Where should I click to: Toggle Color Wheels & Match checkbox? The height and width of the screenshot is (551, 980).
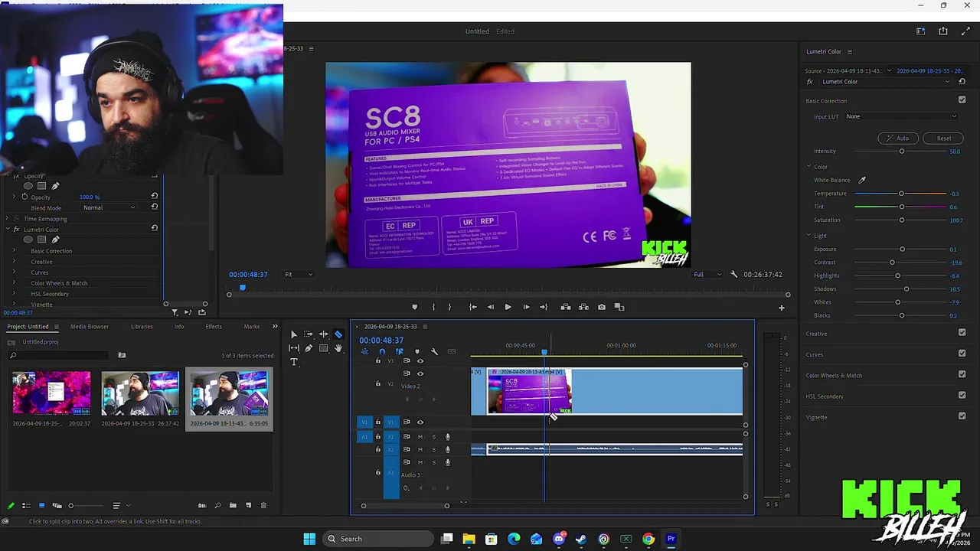pos(962,374)
